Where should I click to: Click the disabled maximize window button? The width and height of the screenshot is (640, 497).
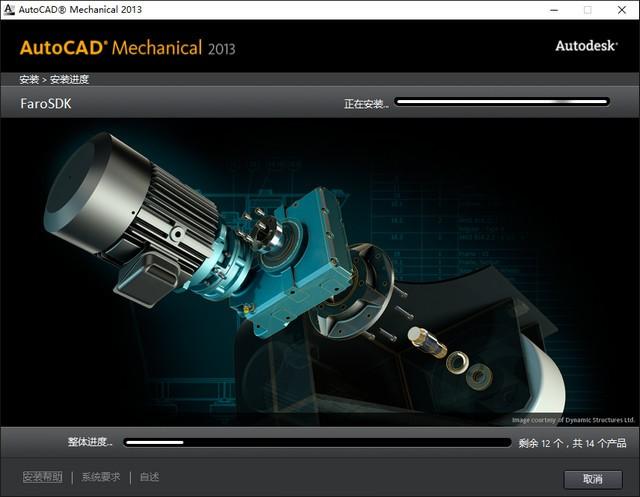(588, 10)
